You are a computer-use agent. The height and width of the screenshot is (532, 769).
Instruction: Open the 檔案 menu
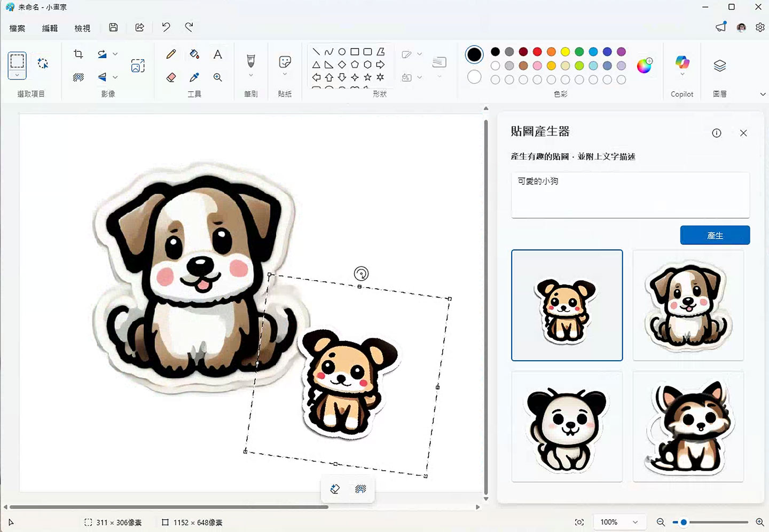[17, 28]
